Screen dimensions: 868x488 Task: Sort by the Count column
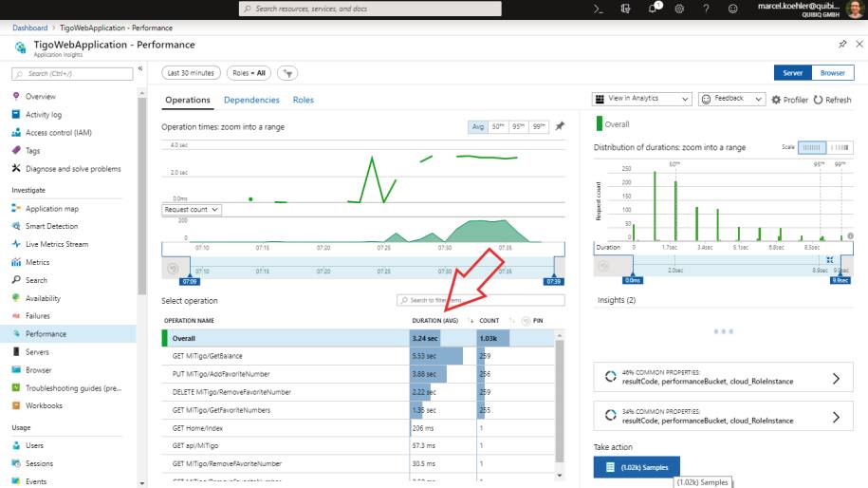pyautogui.click(x=489, y=321)
